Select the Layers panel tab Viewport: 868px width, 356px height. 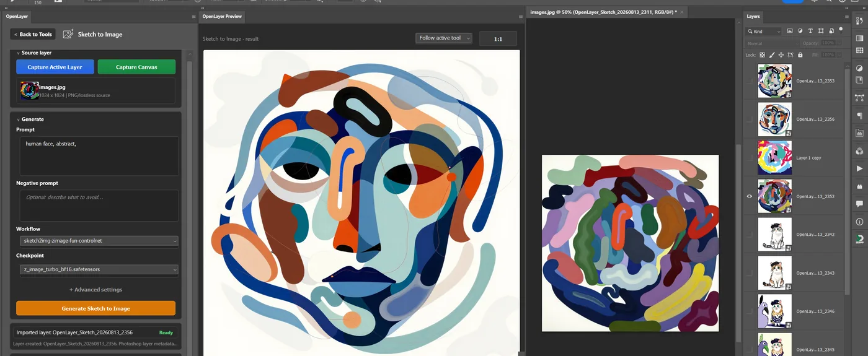tap(753, 17)
